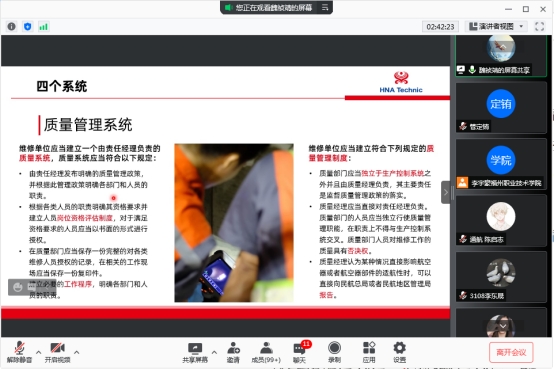Click the Share Screen button
This screenshot has width=555, height=369.
195,353
